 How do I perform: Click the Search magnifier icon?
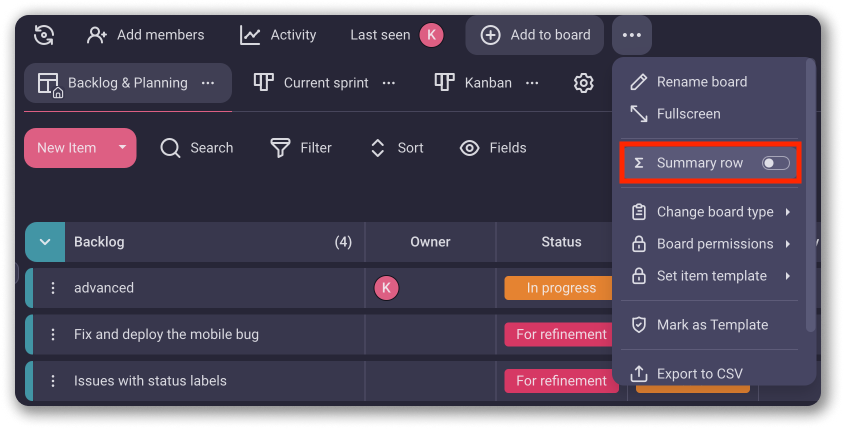171,148
